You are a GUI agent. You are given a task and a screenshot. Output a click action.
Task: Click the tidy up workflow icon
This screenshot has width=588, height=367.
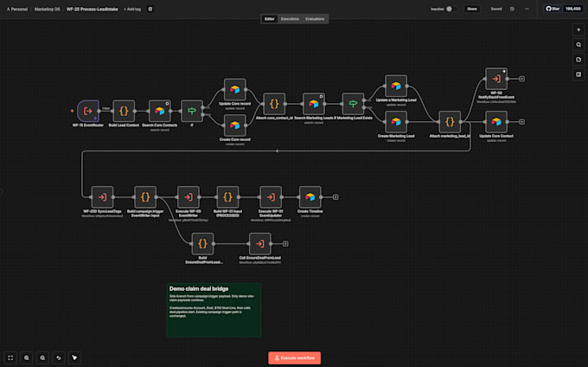point(74,357)
